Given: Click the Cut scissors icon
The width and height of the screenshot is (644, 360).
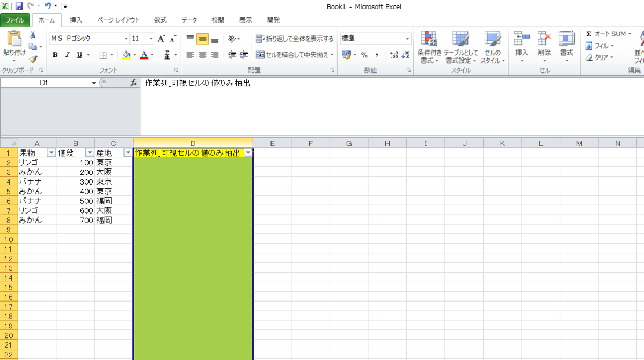Looking at the screenshot, I should pyautogui.click(x=33, y=35).
